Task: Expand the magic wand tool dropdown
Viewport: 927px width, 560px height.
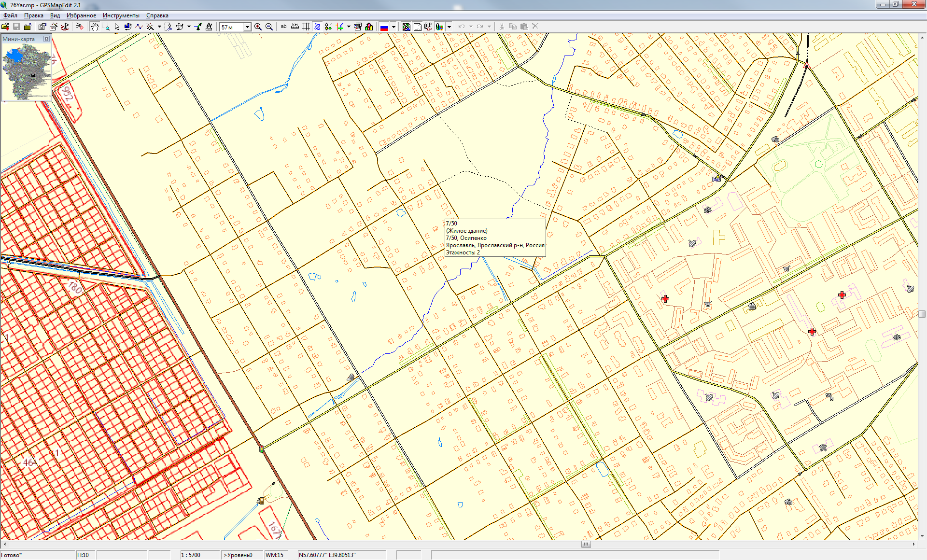Action: pyautogui.click(x=159, y=27)
